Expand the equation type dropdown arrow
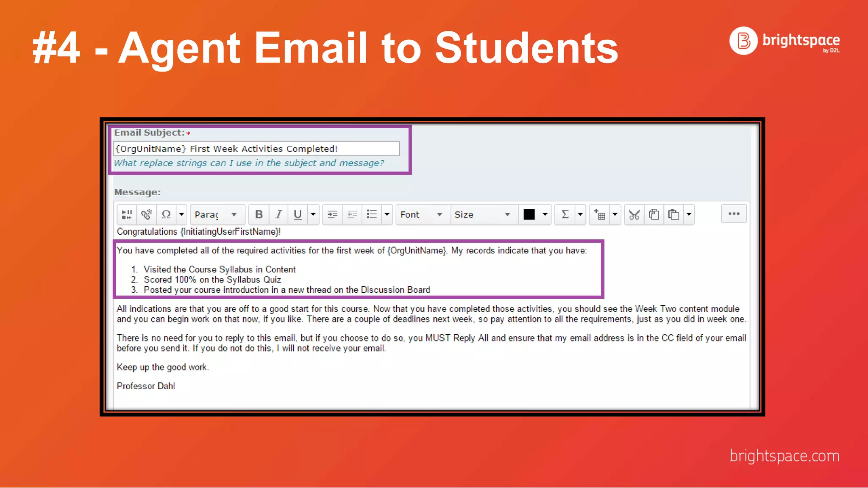This screenshot has height=488, width=868. pos(580,214)
